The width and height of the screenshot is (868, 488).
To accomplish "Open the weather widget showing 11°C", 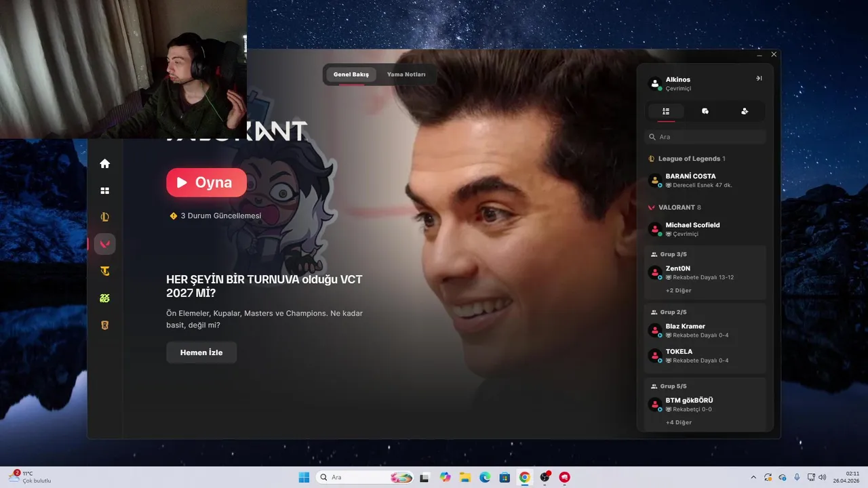I will 29,477.
